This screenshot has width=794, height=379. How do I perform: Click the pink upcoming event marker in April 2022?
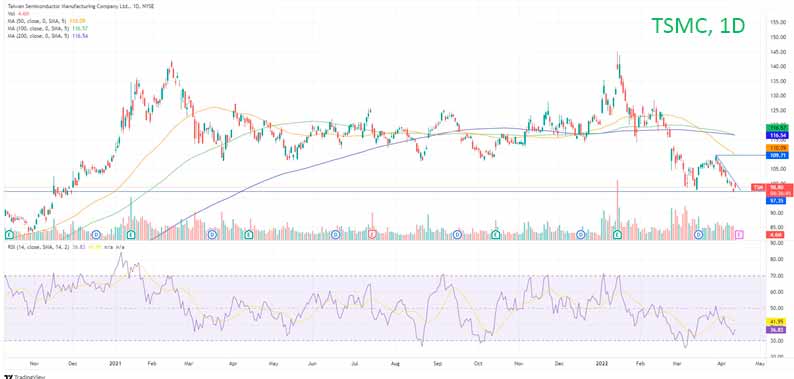pyautogui.click(x=740, y=235)
